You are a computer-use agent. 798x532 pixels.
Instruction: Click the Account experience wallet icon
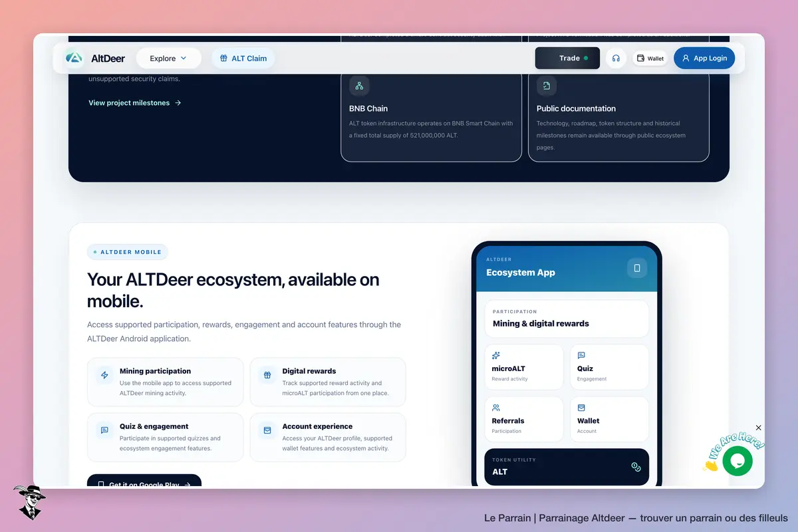(267, 430)
